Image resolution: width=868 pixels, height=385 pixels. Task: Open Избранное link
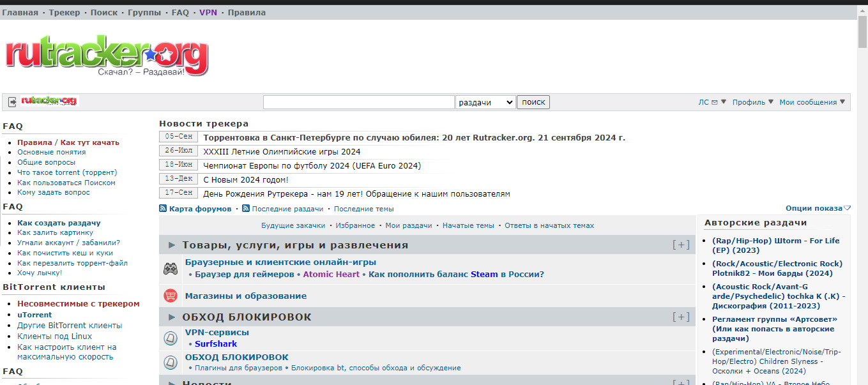(355, 225)
